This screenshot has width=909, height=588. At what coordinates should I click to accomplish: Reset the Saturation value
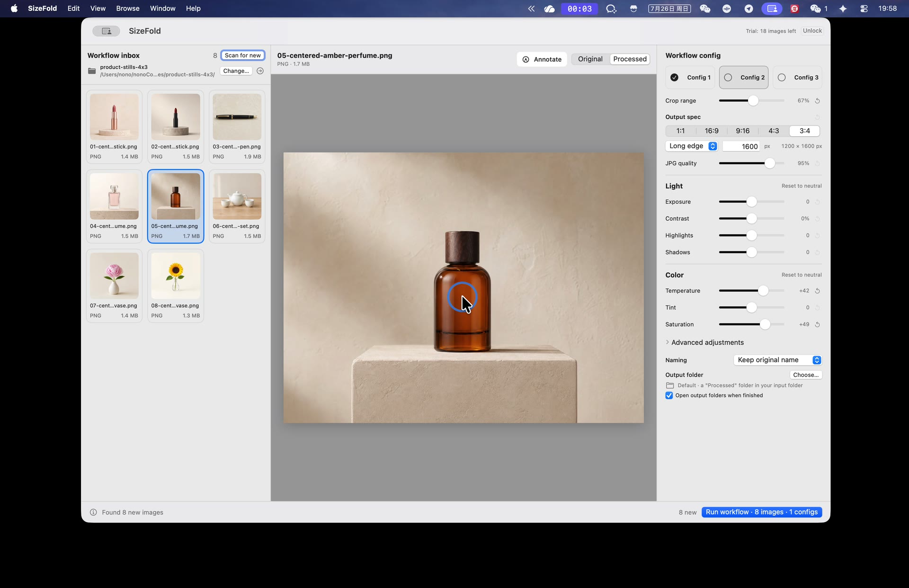pos(817,324)
